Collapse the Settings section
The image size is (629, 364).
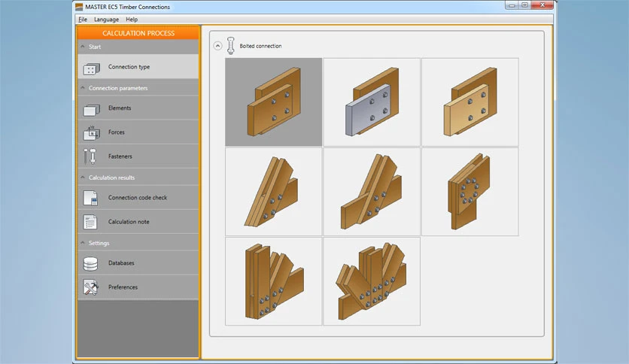click(83, 243)
